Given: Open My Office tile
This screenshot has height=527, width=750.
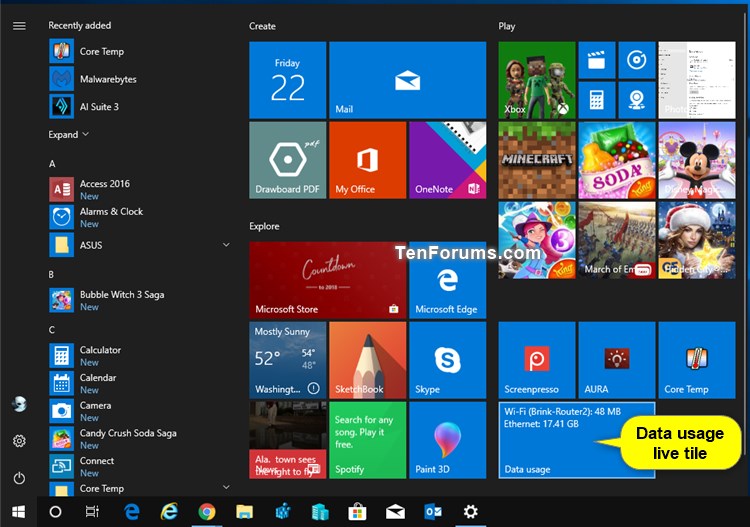Looking at the screenshot, I should [367, 160].
